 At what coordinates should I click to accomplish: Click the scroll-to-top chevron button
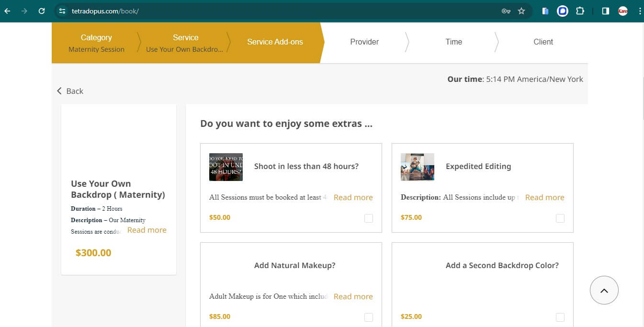(x=604, y=290)
